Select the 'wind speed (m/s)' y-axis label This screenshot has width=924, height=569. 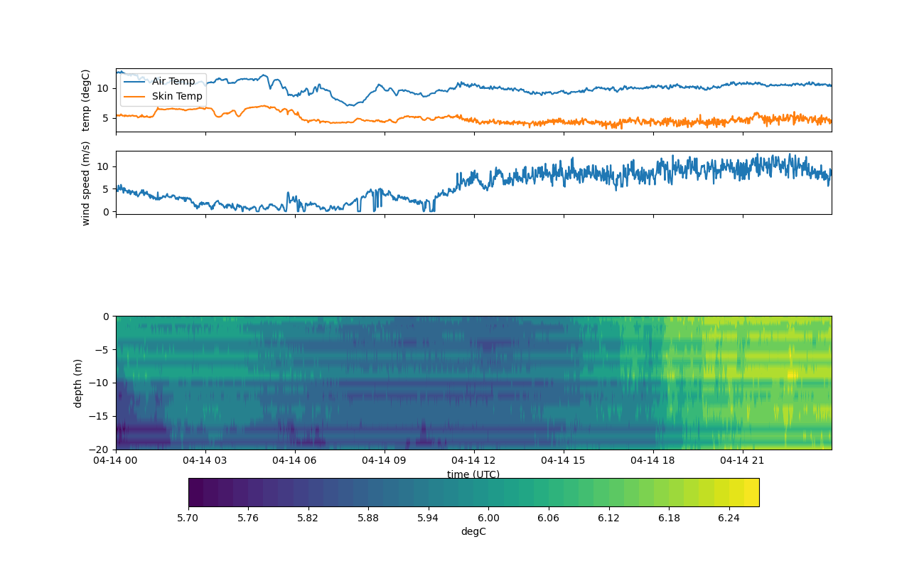(x=86, y=183)
